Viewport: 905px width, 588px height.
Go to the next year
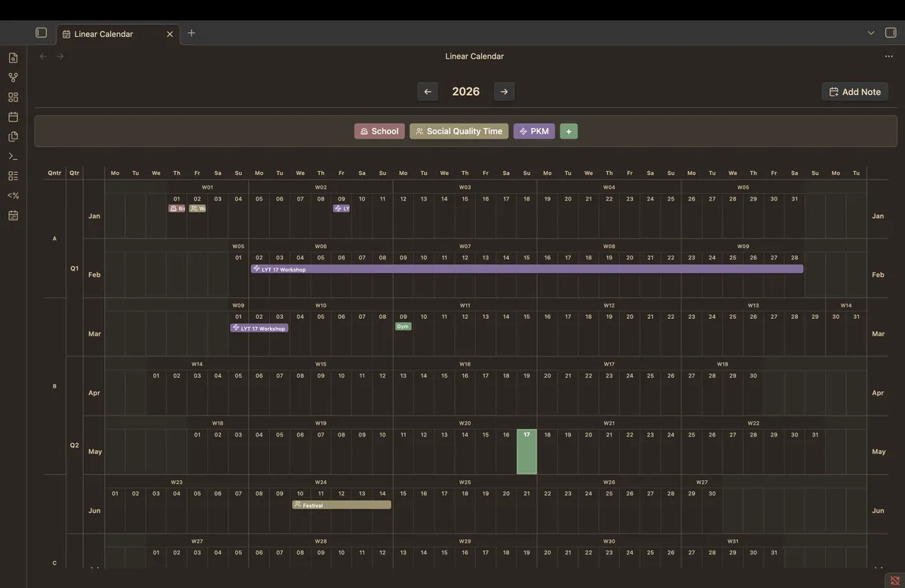click(x=504, y=91)
